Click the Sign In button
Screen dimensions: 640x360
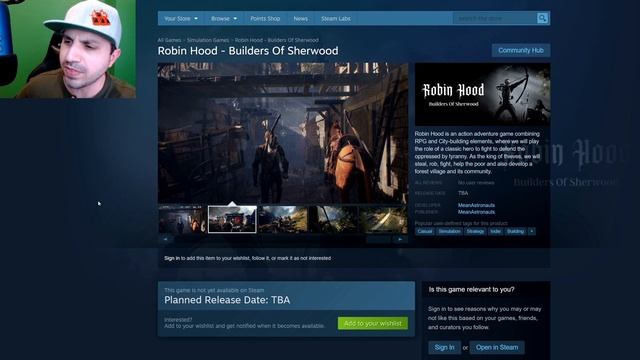444,347
